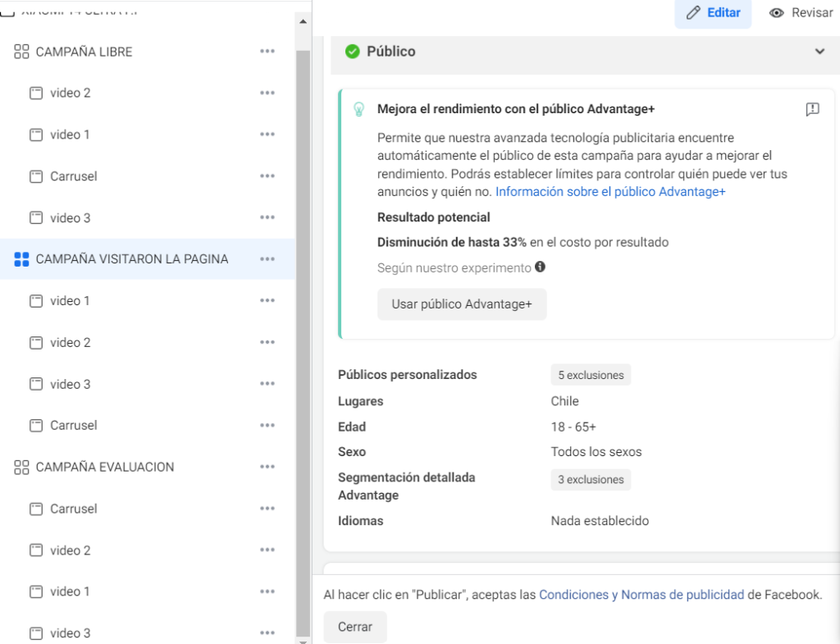Image resolution: width=840 pixels, height=644 pixels.
Task: Open three-dots menu for CAMPAÑA VISITARON LA PAGINA
Action: tap(267, 258)
